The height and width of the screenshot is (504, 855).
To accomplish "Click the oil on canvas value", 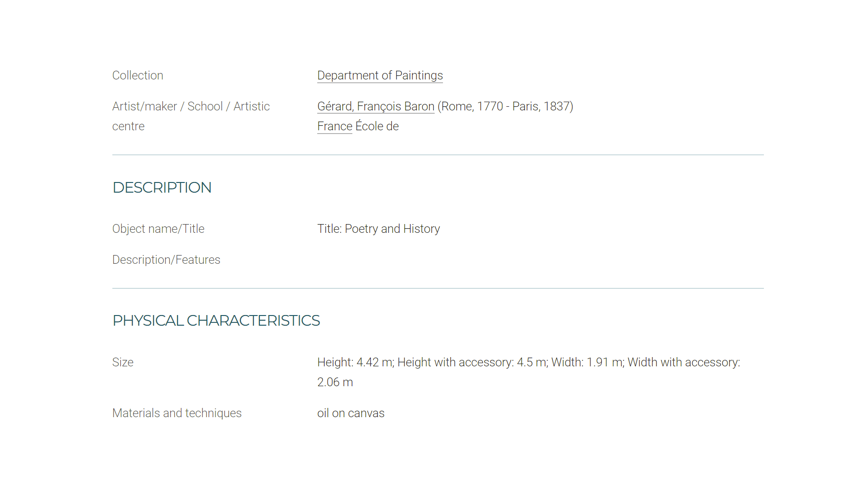I will pyautogui.click(x=351, y=413).
